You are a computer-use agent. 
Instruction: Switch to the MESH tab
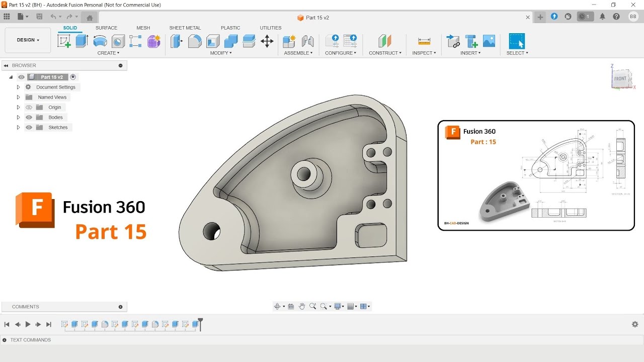pos(143,28)
